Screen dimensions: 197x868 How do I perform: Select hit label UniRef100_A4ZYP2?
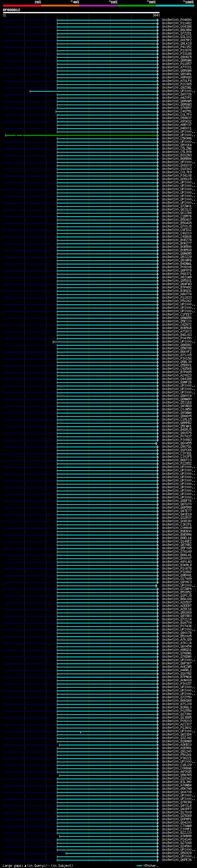click(177, 98)
